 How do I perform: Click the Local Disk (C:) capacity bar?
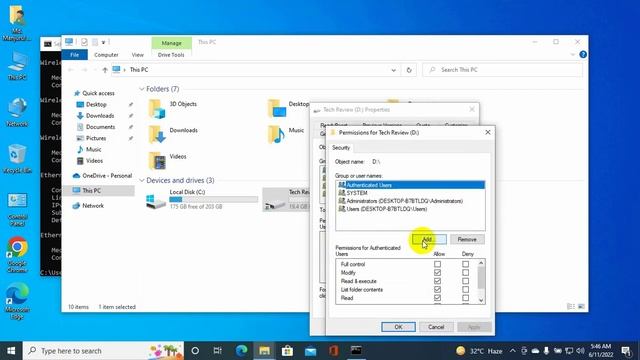pos(213,200)
